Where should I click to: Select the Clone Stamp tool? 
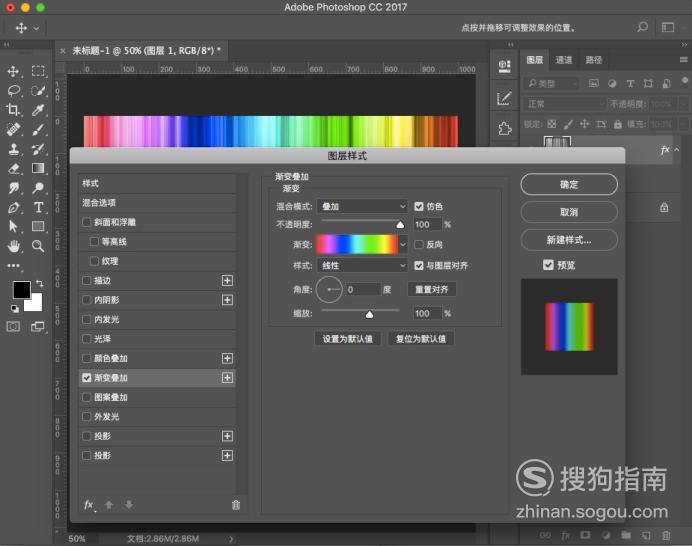coord(13,149)
